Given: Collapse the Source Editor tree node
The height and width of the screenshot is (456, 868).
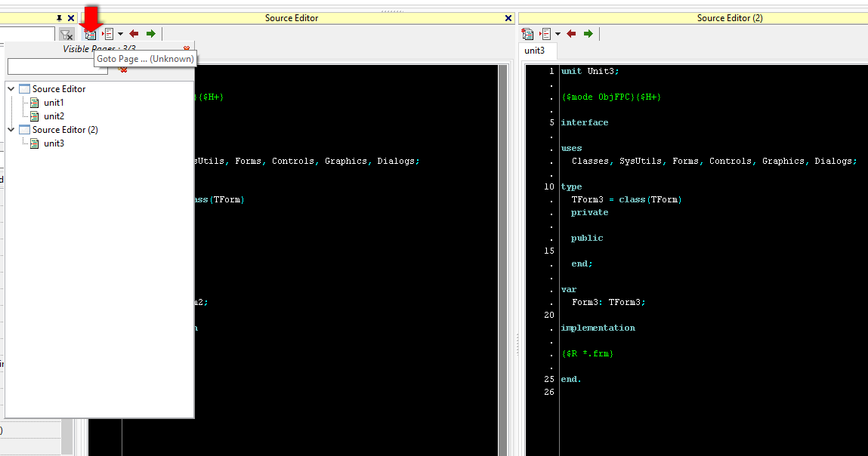Looking at the screenshot, I should pyautogui.click(x=11, y=88).
